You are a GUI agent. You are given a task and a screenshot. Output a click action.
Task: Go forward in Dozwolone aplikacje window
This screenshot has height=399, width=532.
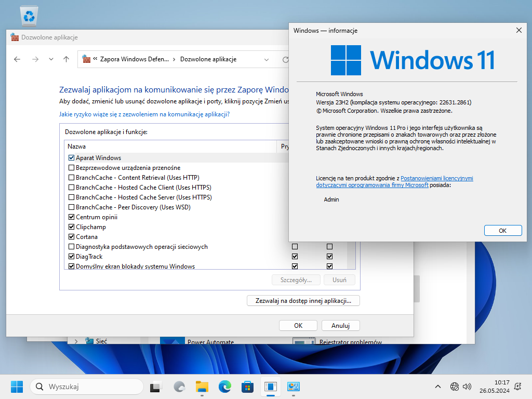[35, 59]
